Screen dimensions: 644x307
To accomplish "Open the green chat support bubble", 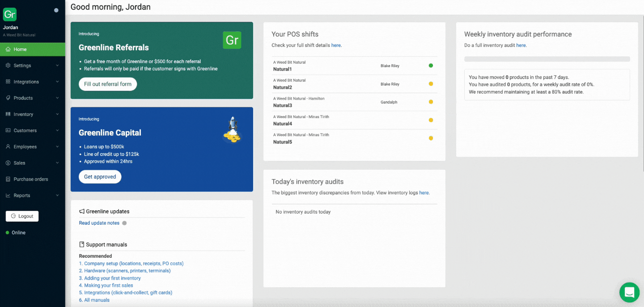I will click(x=629, y=293).
